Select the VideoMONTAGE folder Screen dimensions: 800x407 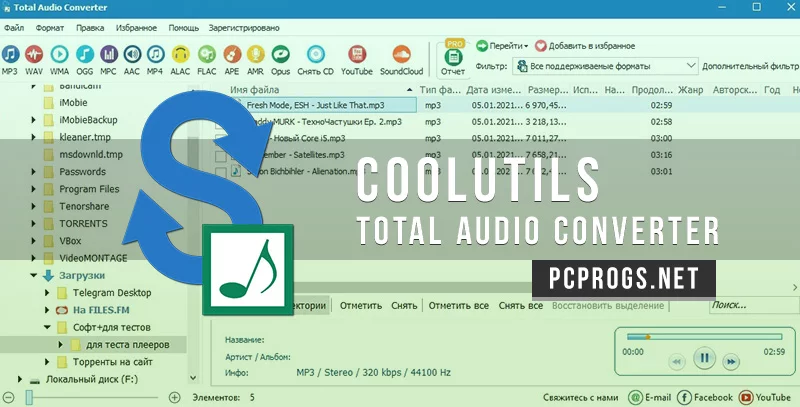pyautogui.click(x=93, y=258)
